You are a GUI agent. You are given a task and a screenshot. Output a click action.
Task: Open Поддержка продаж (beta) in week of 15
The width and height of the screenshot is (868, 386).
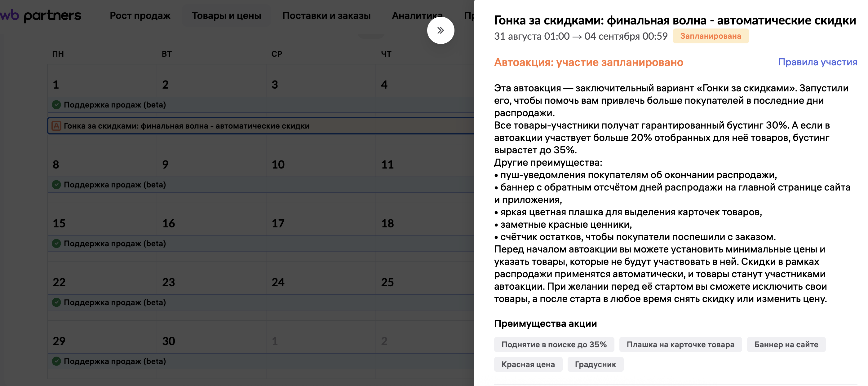click(261, 243)
